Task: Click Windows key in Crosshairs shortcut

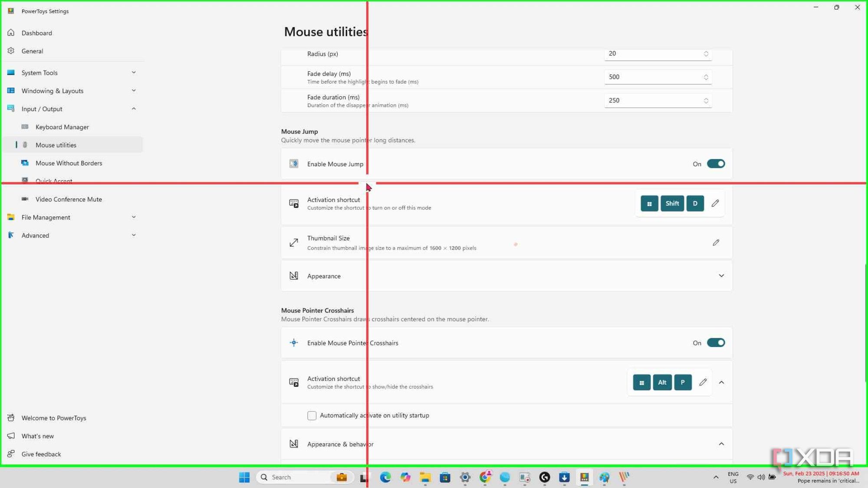Action: (641, 383)
